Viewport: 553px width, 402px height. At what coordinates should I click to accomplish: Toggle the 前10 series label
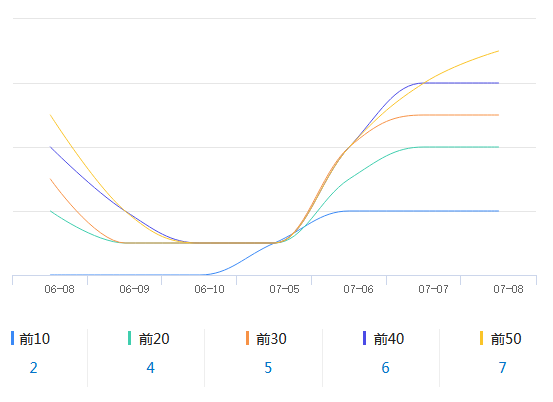point(35,339)
